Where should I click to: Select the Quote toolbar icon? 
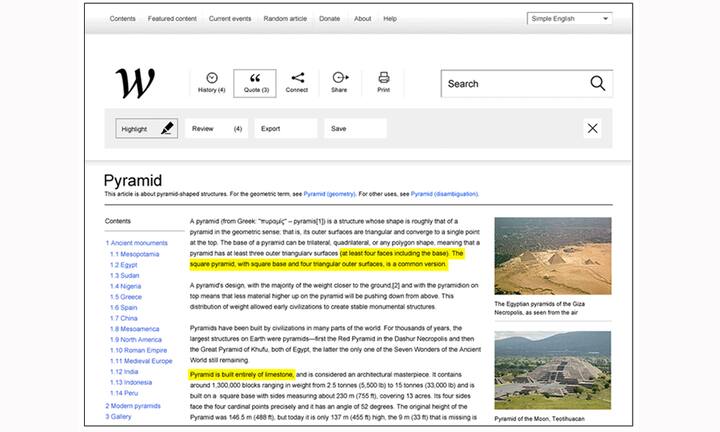(x=255, y=78)
